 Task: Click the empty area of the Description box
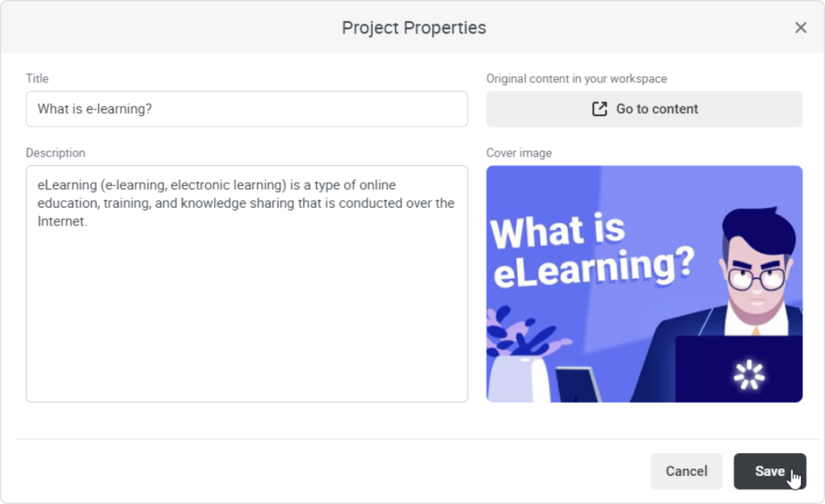(x=247, y=322)
